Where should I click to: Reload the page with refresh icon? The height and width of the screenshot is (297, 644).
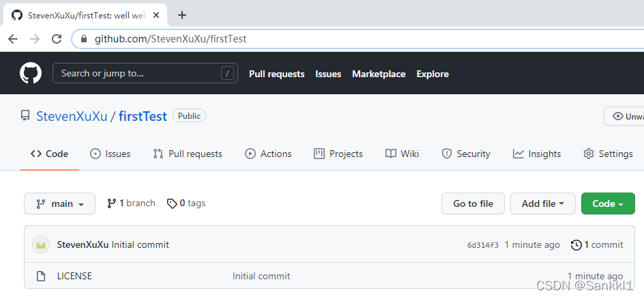[57, 39]
